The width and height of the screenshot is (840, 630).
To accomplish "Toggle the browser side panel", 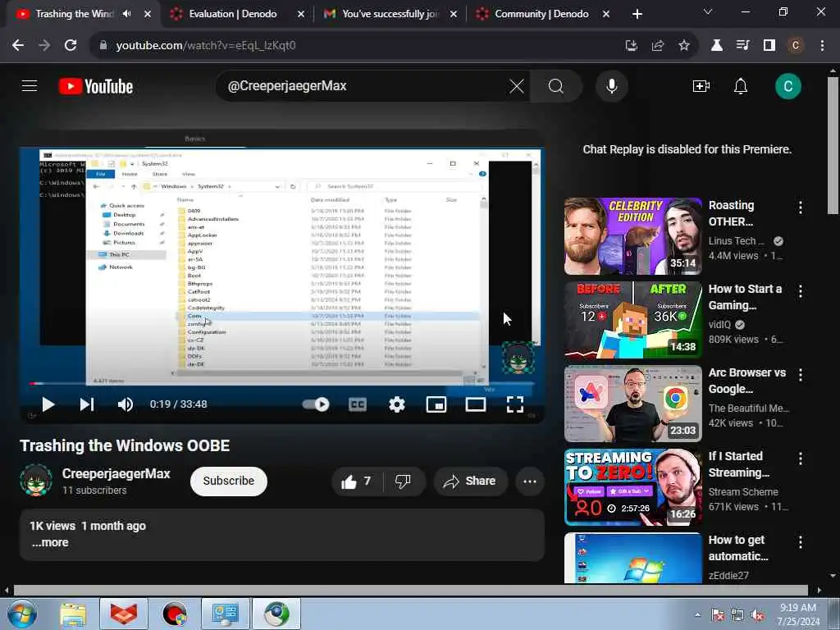I will pyautogui.click(x=769, y=46).
